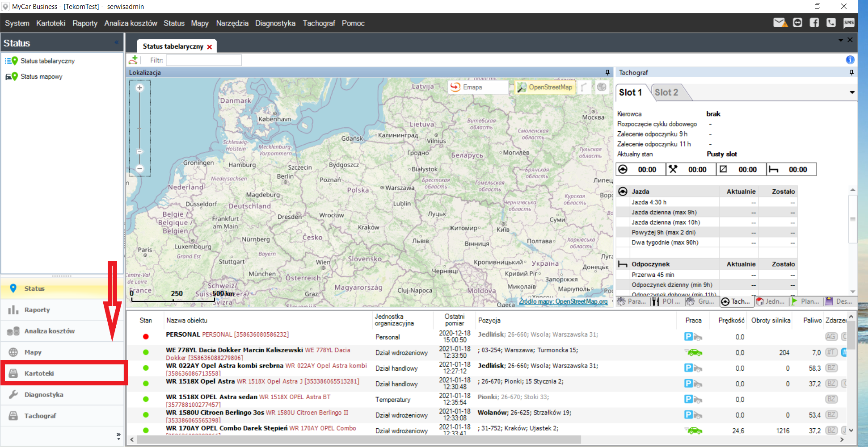Open Raporty in the sidebar

pos(63,310)
